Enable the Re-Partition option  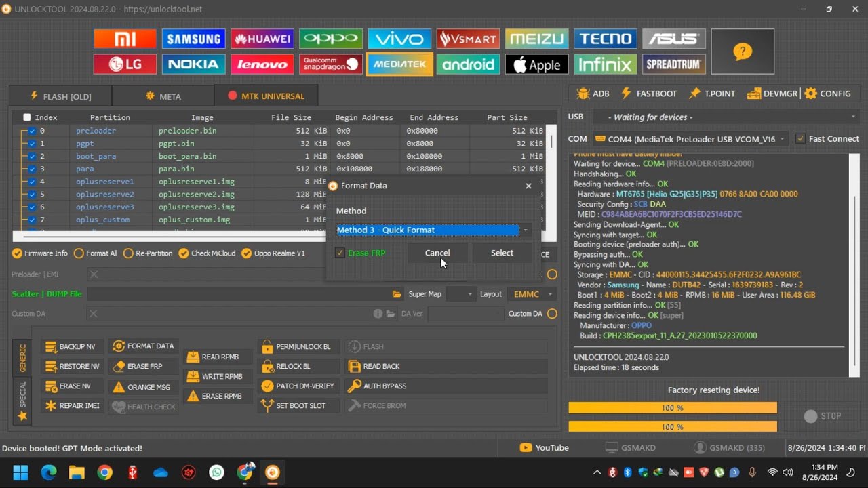pos(148,253)
